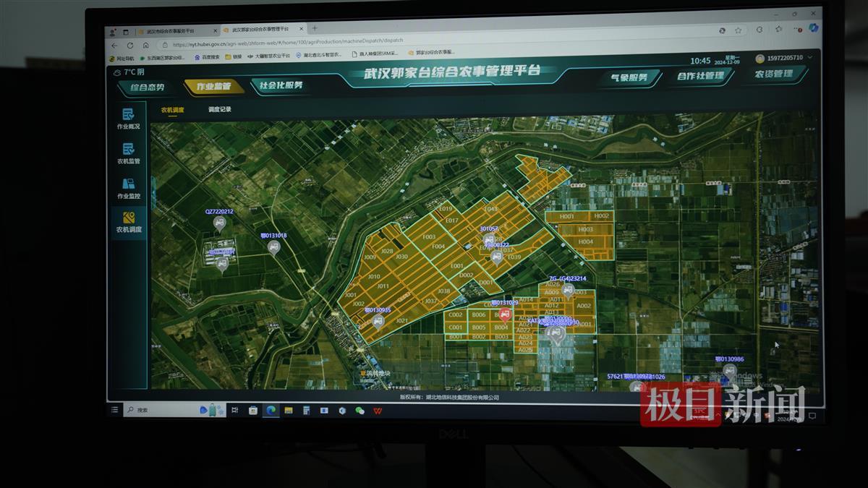Click the 农机调度 sidebar icon
868x488 pixels.
click(129, 222)
